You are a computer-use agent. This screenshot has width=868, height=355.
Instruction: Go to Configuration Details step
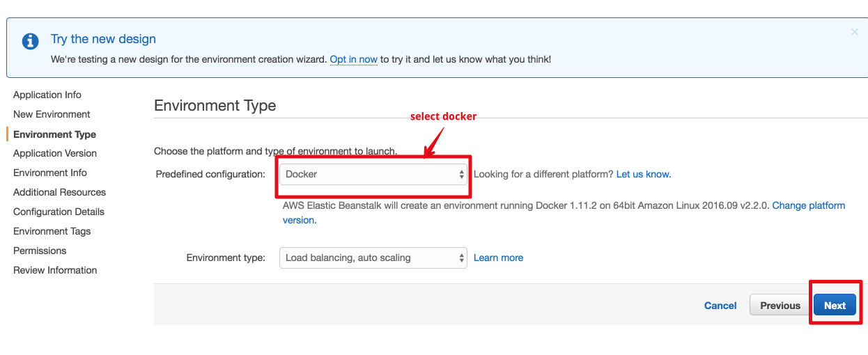[59, 212]
